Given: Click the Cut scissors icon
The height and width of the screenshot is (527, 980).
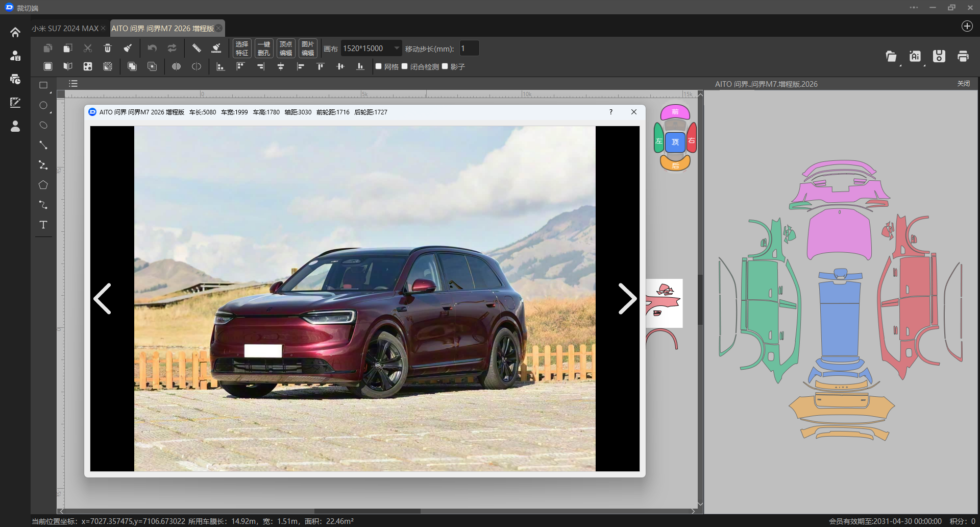Looking at the screenshot, I should coord(88,48).
